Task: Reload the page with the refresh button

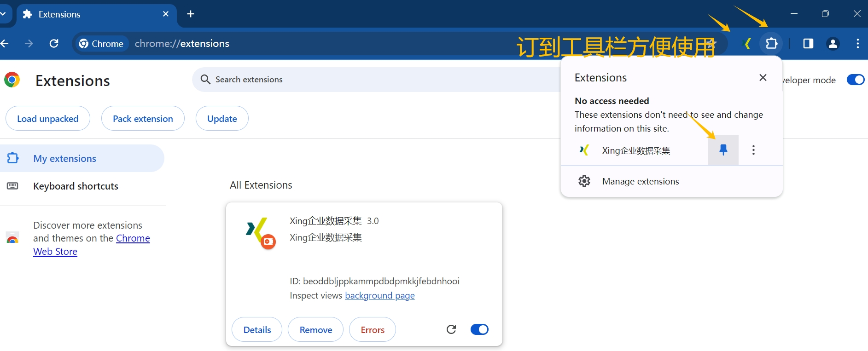Action: coord(54,44)
